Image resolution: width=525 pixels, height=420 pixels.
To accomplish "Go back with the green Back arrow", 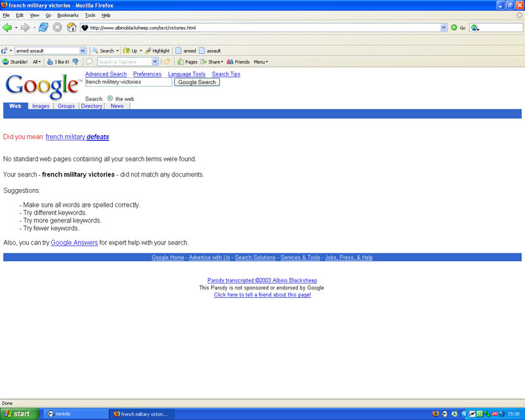I will pos(7,28).
